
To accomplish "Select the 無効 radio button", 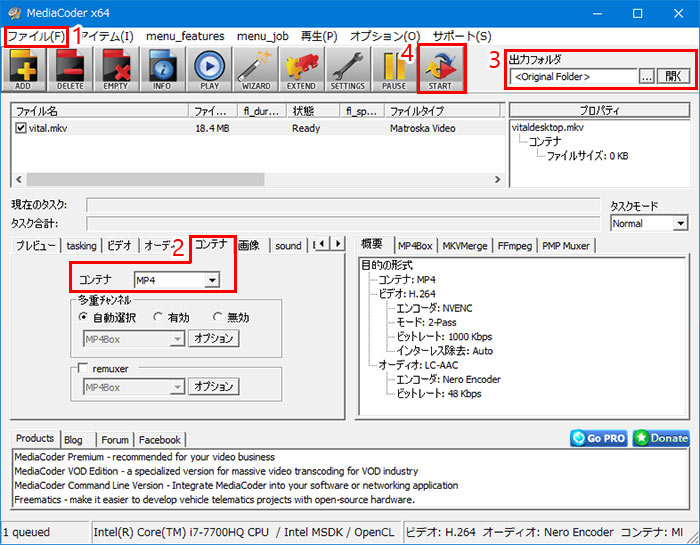I will (218, 317).
